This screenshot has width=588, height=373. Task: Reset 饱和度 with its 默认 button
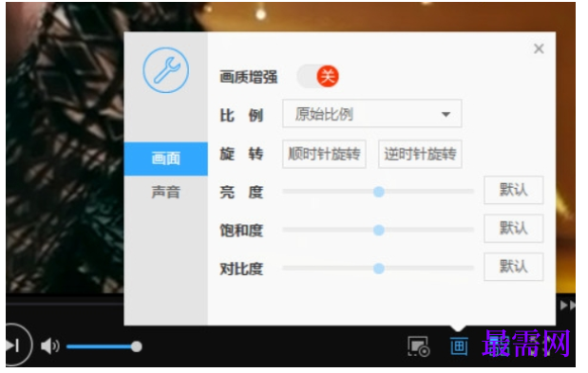coord(513,229)
